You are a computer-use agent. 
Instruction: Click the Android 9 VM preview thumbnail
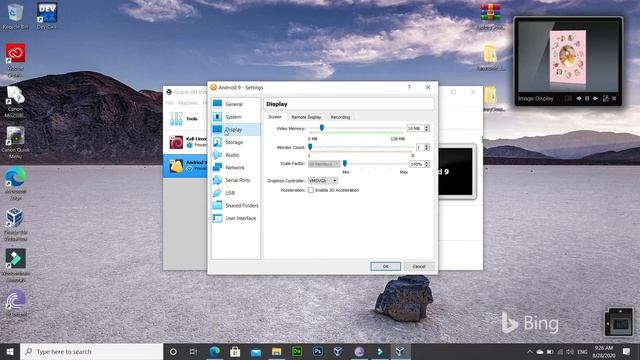point(456,171)
